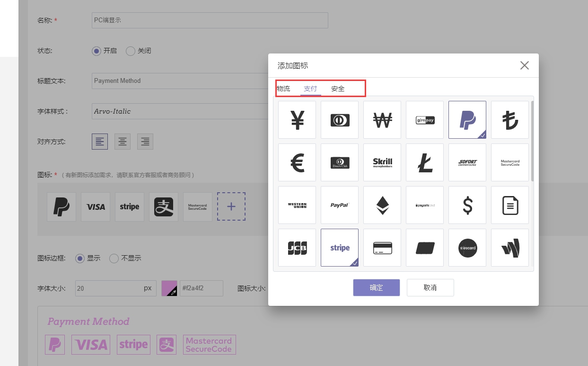
Task: Set center text alignment
Action: 123,142
